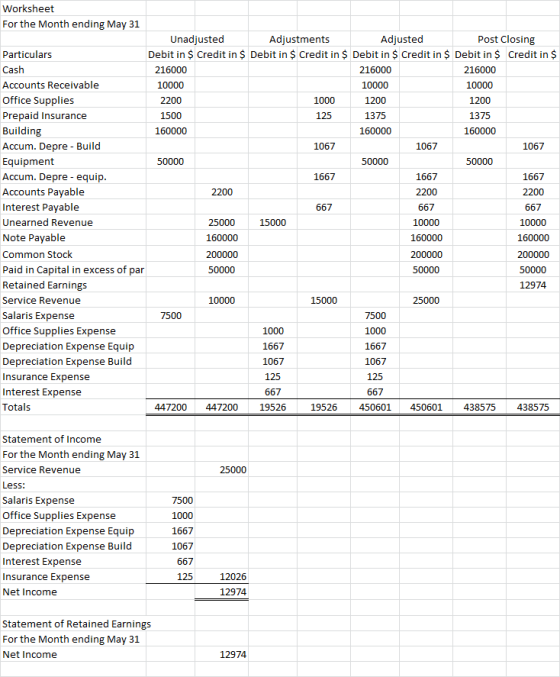Click income statement Service Revenue 25000

(x=233, y=470)
